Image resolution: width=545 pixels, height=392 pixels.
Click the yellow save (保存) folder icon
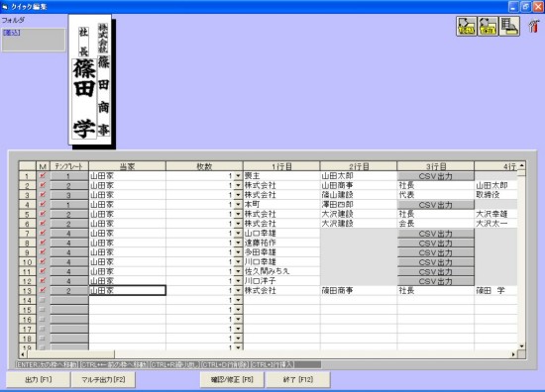point(488,27)
